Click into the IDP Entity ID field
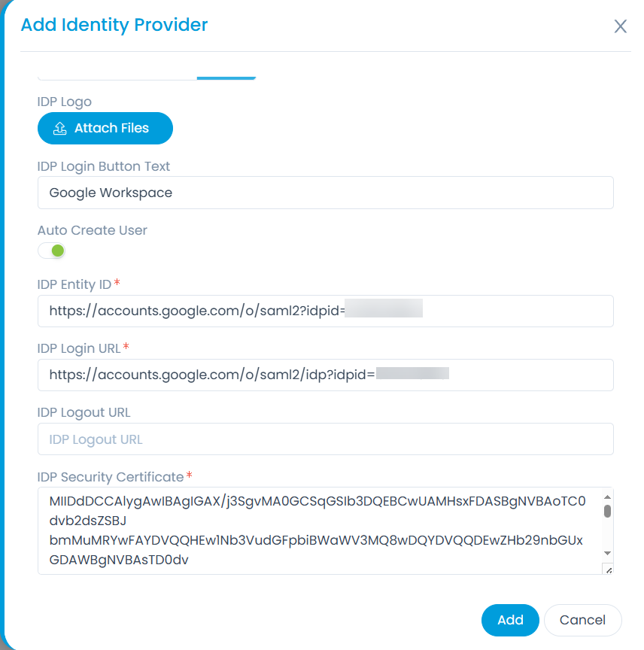 (x=325, y=311)
